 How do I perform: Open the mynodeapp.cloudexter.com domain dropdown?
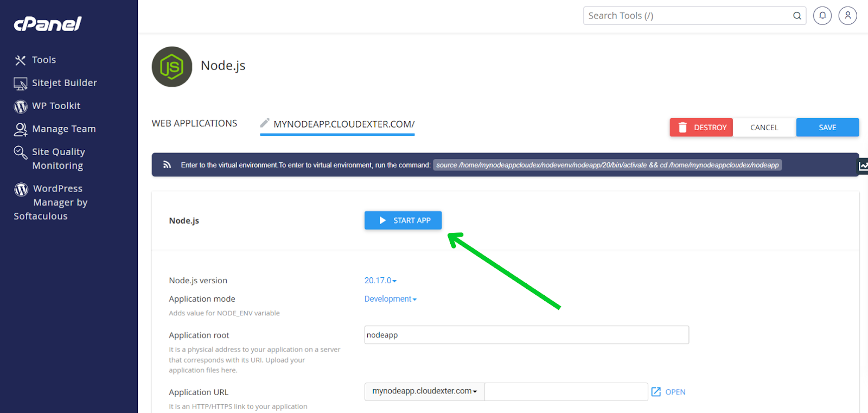pos(424,391)
